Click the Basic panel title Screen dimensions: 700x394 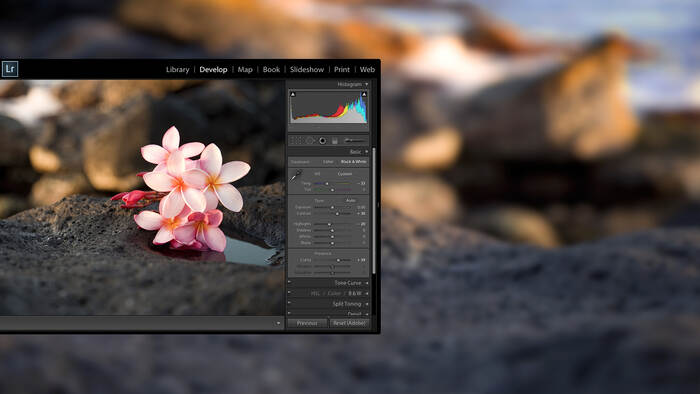click(356, 152)
